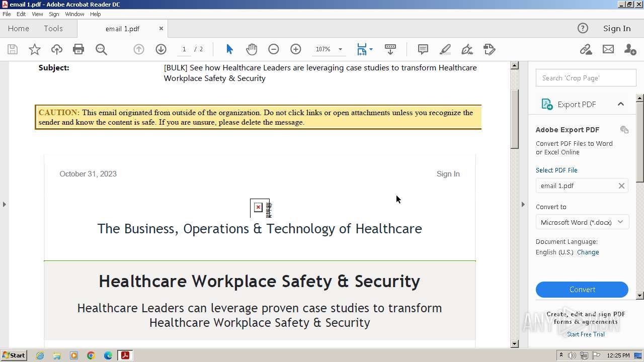644x362 pixels.
Task: Click the document scrollbar up arrow
Action: click(x=514, y=65)
